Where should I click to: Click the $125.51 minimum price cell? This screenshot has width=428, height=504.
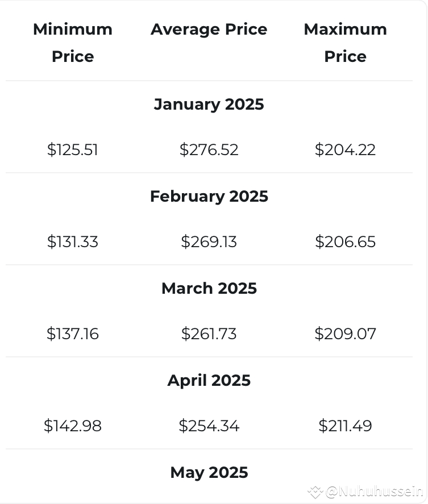coord(73,150)
